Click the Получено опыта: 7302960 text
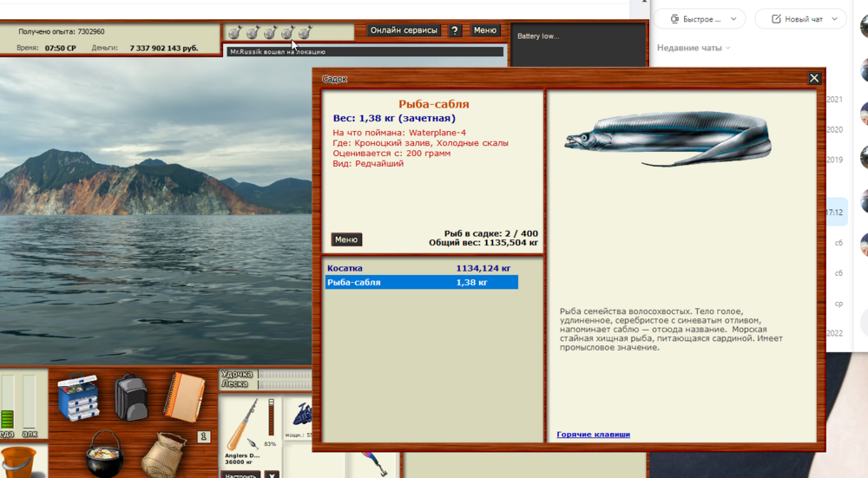 click(62, 31)
